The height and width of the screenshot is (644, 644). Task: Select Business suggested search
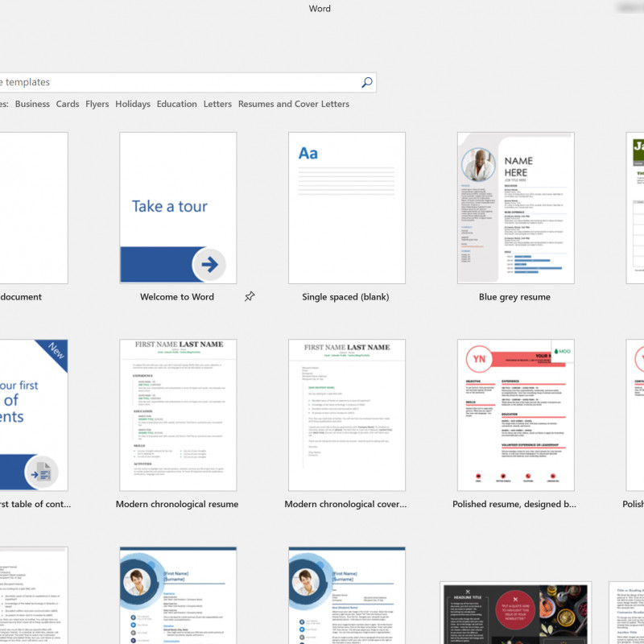pos(32,104)
